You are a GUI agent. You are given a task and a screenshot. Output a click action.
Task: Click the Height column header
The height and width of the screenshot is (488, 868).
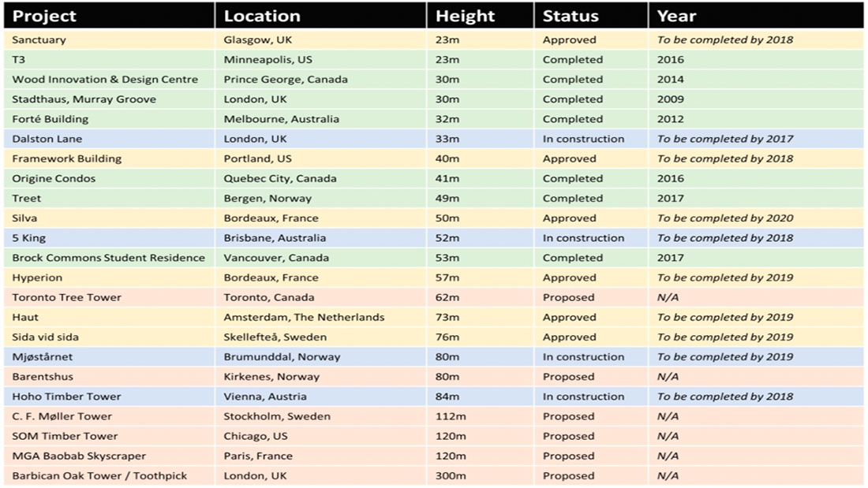tap(465, 16)
